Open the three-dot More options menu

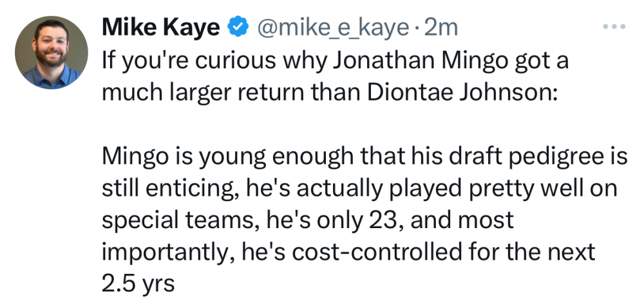click(613, 26)
